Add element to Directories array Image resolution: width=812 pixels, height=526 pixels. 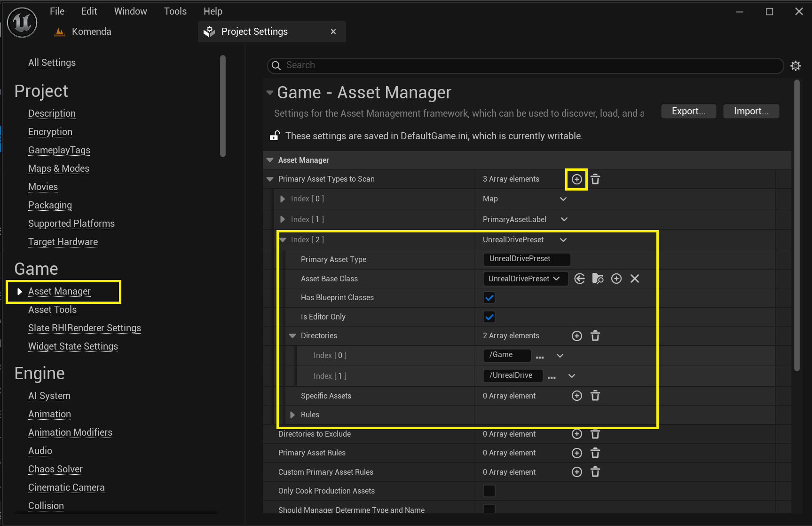577,336
